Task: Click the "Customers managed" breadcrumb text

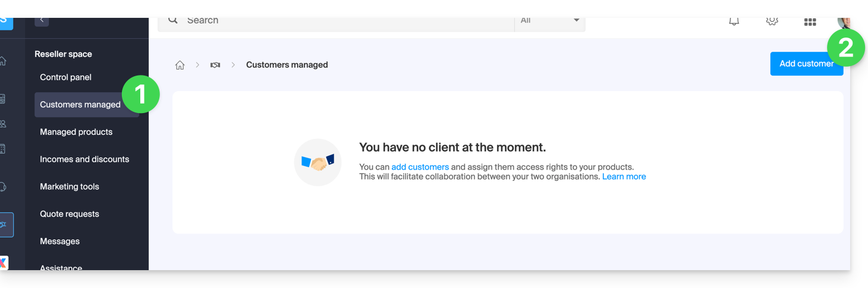Action: point(287,65)
